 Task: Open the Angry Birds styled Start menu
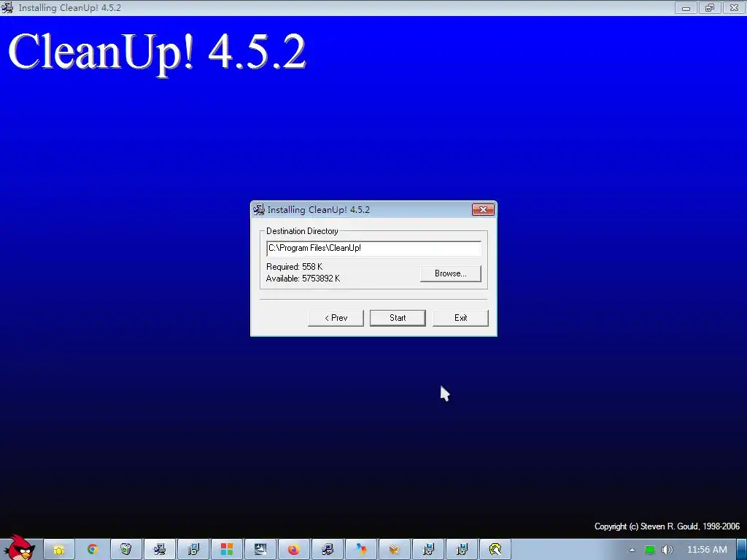(21, 548)
